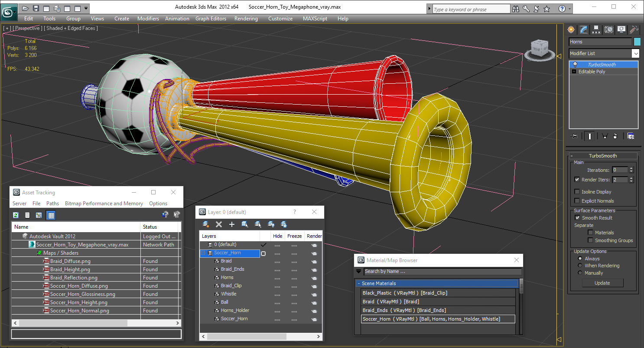Click the Iterations spinner arrows

[x=631, y=170]
